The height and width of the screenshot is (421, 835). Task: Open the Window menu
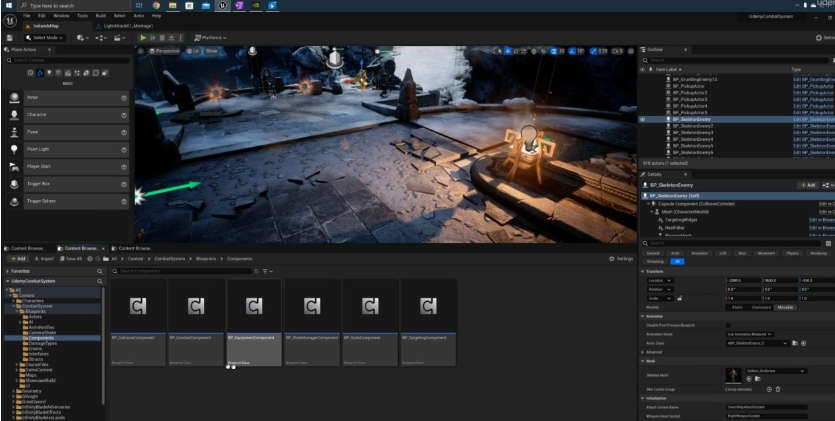pos(61,16)
